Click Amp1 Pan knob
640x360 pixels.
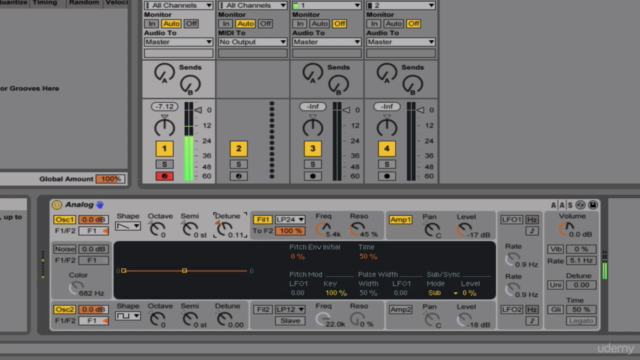431,230
